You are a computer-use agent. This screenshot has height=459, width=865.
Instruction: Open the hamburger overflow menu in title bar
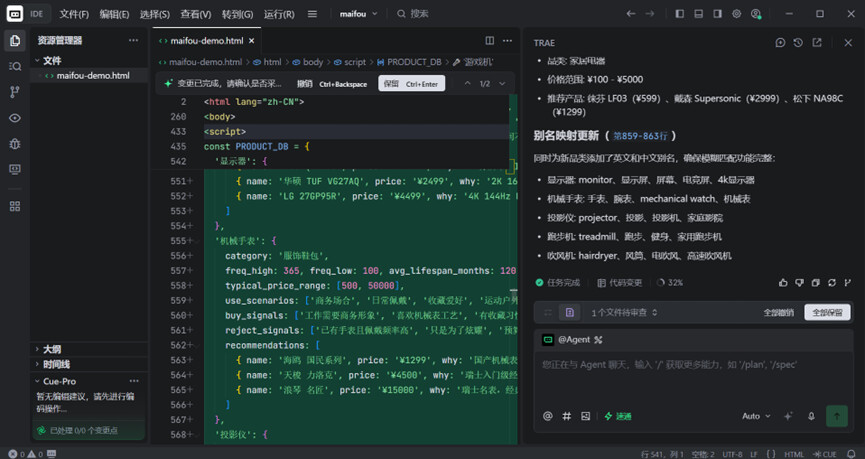pyautogui.click(x=312, y=14)
